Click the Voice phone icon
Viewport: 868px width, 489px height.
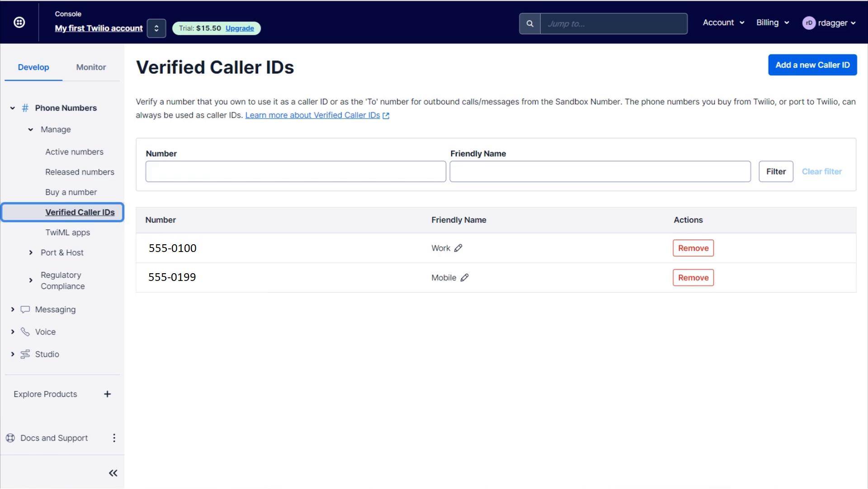[x=25, y=332]
